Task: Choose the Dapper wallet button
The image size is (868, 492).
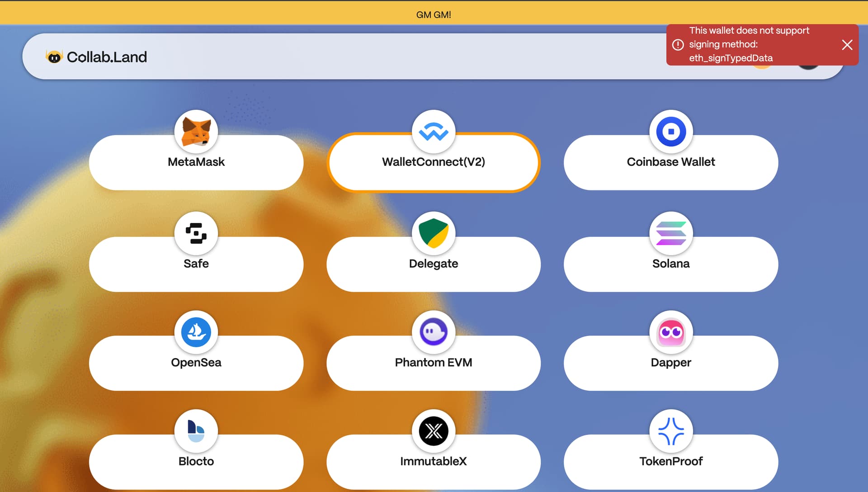Action: [x=671, y=363]
